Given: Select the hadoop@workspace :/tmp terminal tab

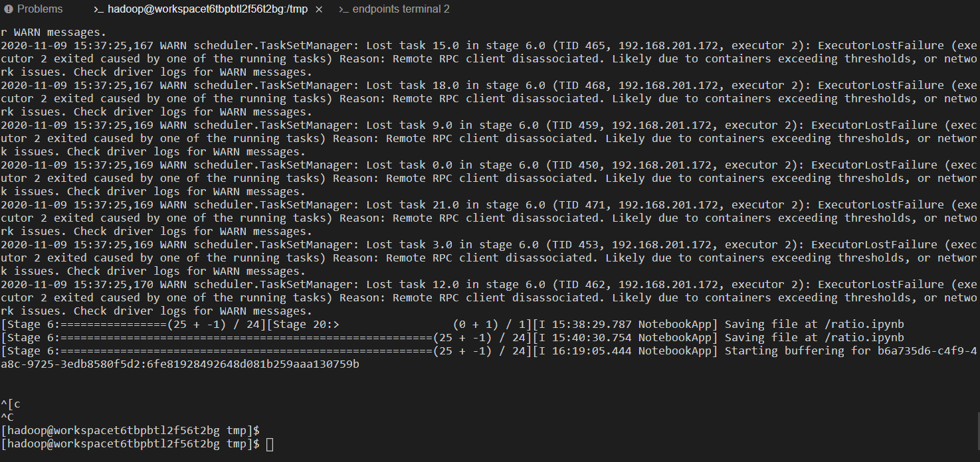Looking at the screenshot, I should tap(207, 9).
